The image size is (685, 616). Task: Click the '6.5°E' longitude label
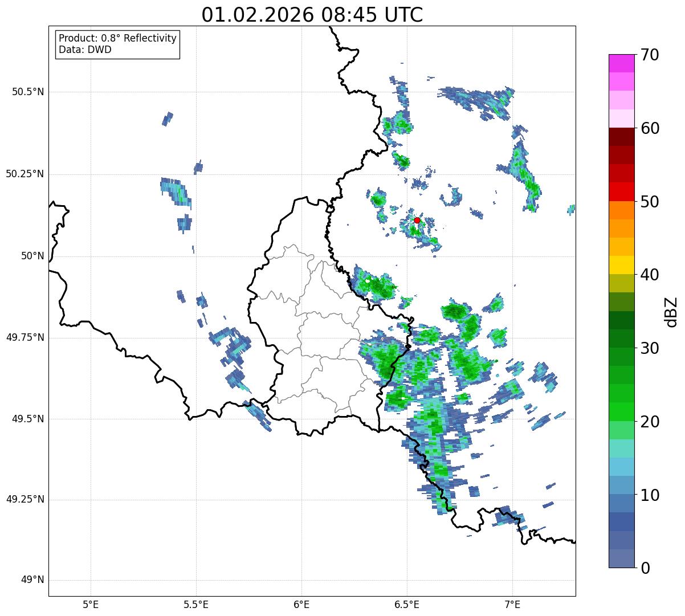pyautogui.click(x=407, y=604)
